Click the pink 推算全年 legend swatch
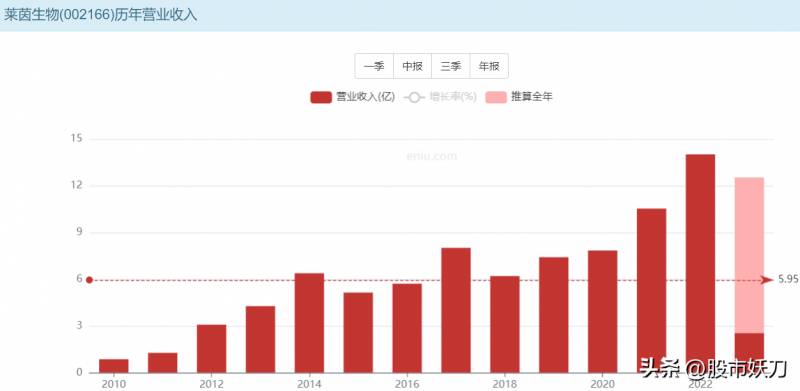The height and width of the screenshot is (391, 800). [x=495, y=97]
